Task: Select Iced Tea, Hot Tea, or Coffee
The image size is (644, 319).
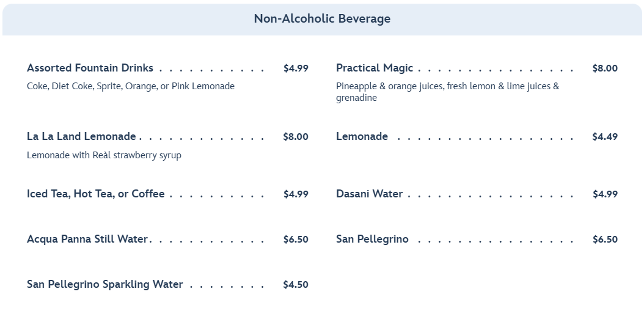Action: 95,194
